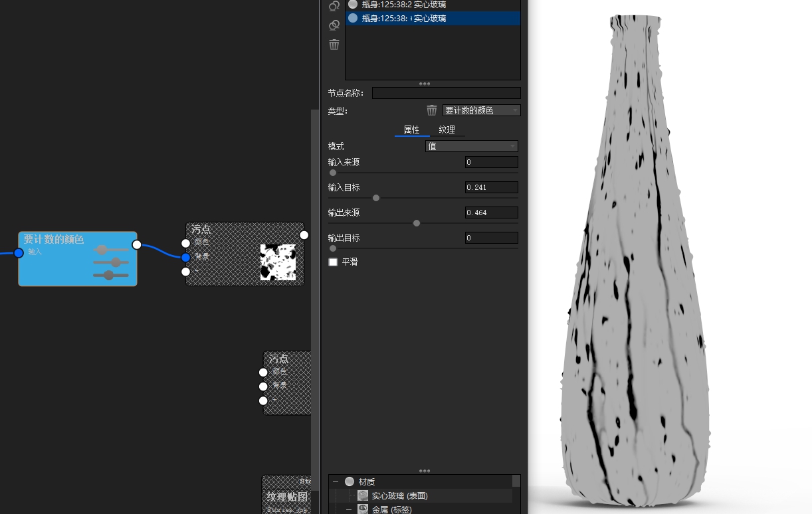Collapse the 金属 (标签) tree branch

coord(348,509)
